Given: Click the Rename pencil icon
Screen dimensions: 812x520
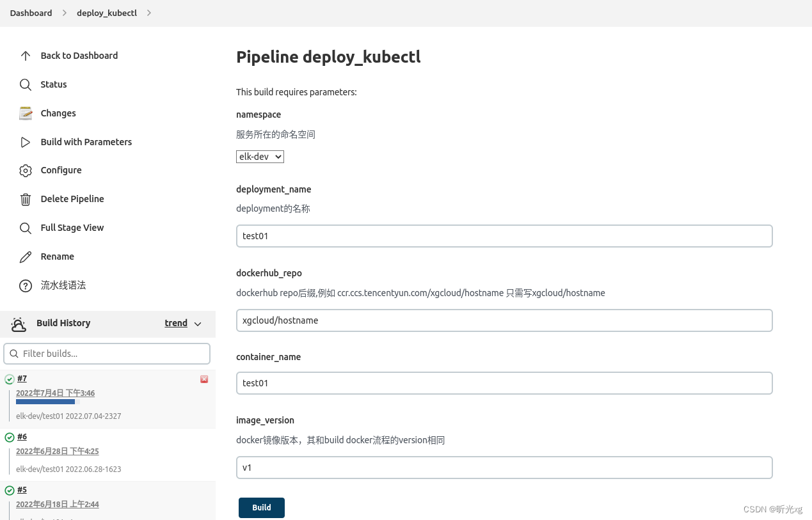Looking at the screenshot, I should coord(26,256).
